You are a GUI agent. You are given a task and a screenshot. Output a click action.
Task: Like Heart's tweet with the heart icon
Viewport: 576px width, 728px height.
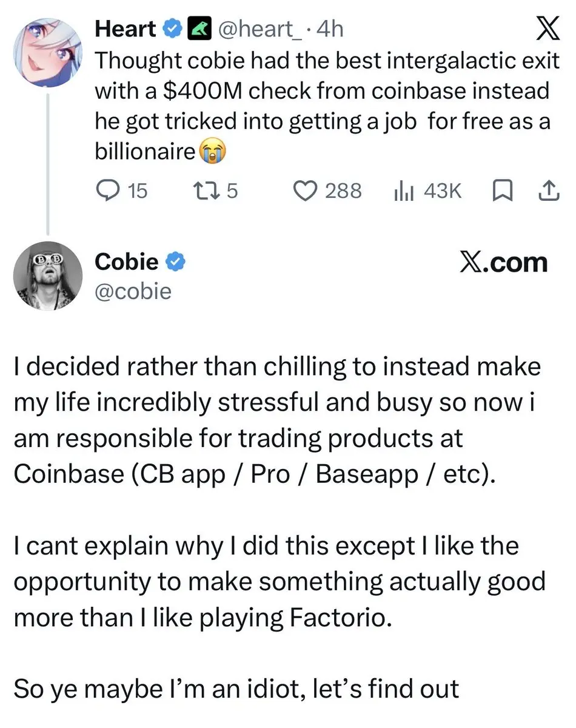click(305, 191)
